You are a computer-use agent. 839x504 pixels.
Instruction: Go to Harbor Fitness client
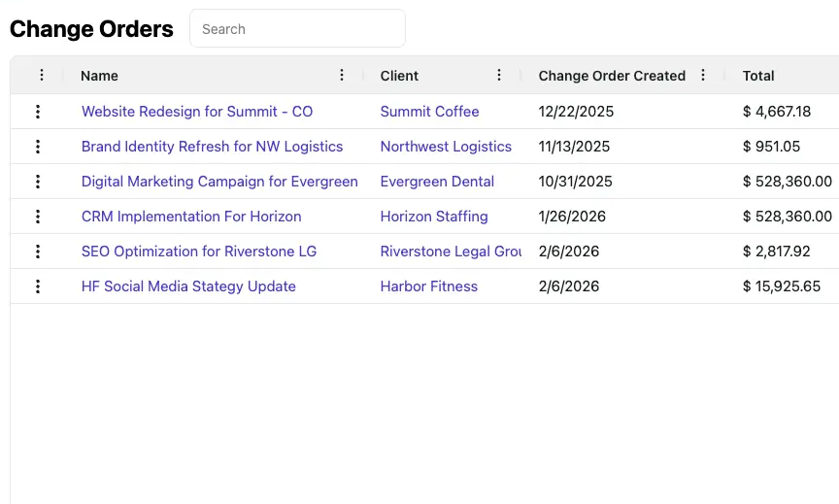(429, 286)
